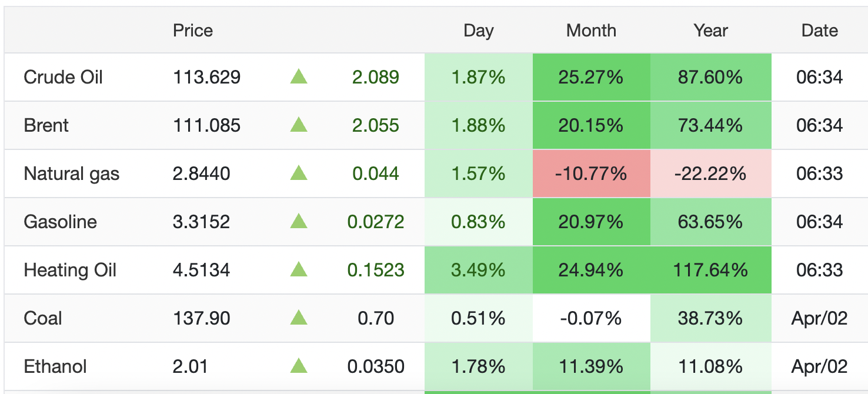868x394 pixels.
Task: Sort by the Price column header
Action: 193,31
